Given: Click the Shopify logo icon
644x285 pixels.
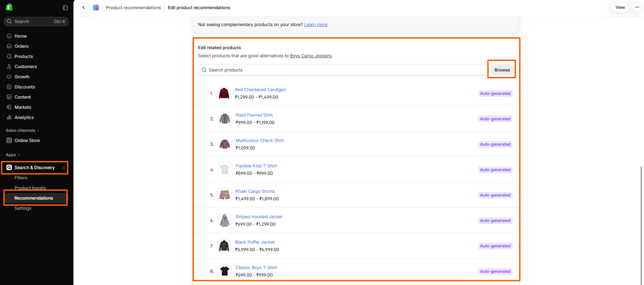Looking at the screenshot, I should (x=9, y=7).
